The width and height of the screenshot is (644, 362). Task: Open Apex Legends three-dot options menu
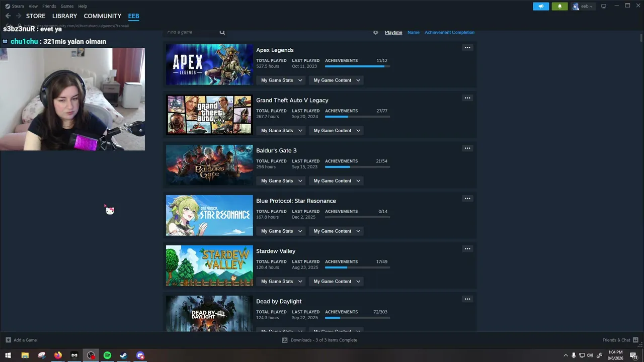click(467, 48)
